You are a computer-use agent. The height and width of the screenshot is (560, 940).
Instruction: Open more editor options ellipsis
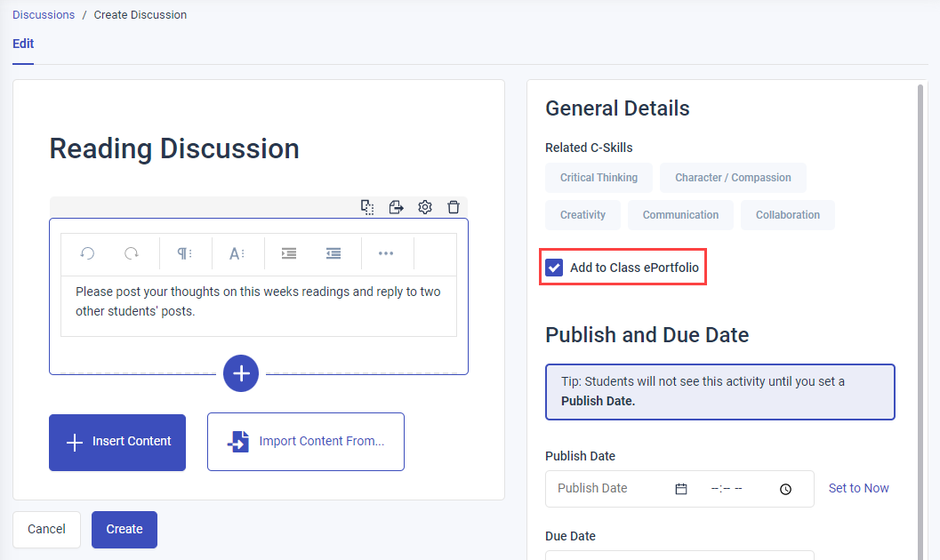click(386, 253)
